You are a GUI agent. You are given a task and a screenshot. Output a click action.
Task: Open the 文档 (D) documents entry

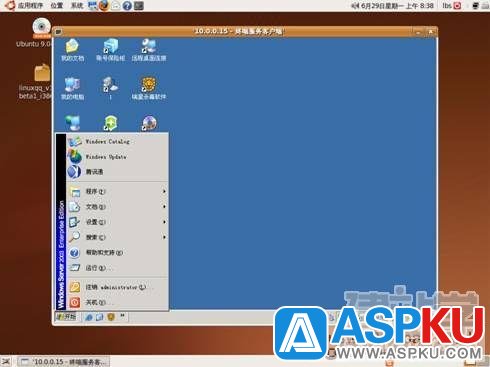tap(117, 207)
